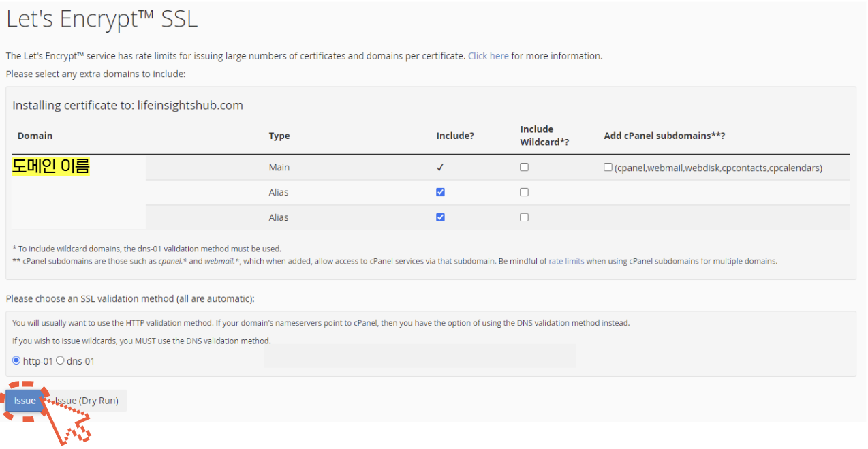Click the 'Type' column header
Image resolution: width=868 pixels, height=449 pixels.
tap(279, 136)
